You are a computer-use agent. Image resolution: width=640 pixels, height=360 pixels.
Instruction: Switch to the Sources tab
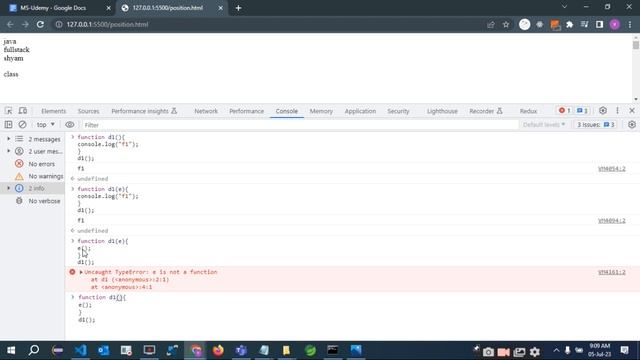[89, 111]
